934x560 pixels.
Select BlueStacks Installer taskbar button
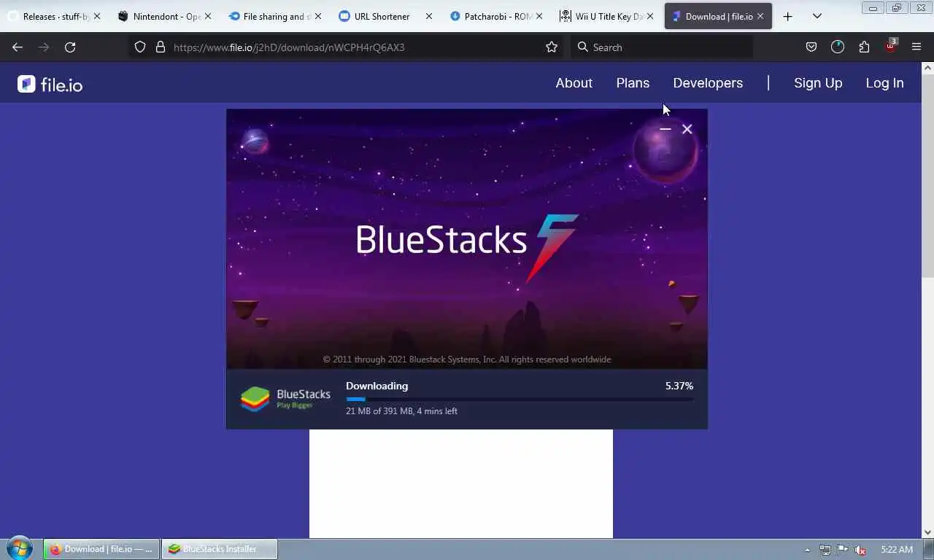[220, 549]
